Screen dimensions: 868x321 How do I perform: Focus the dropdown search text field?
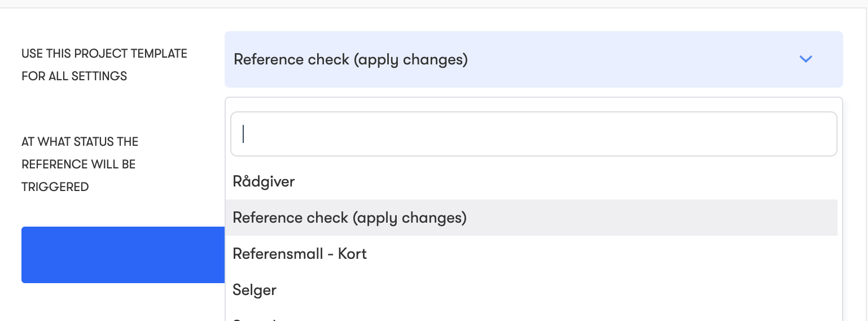[533, 134]
